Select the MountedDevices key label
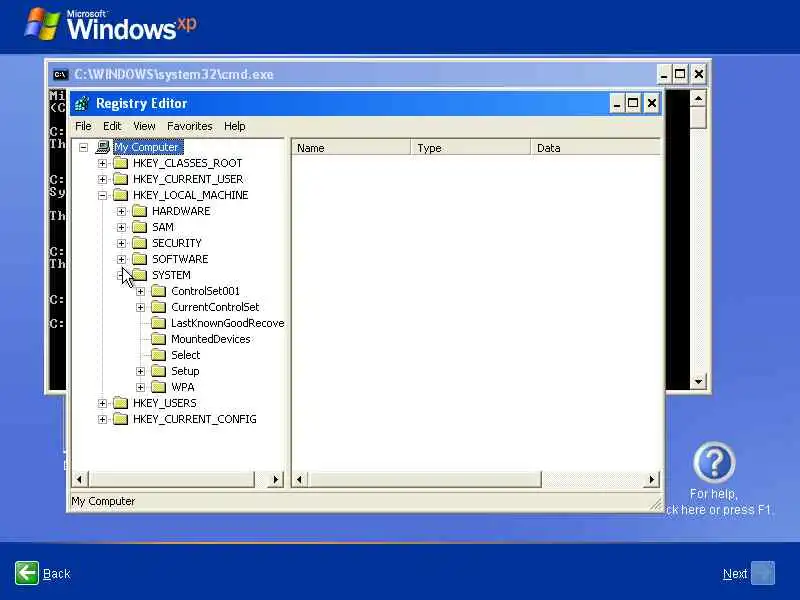Screen dimensions: 800x600 click(211, 339)
